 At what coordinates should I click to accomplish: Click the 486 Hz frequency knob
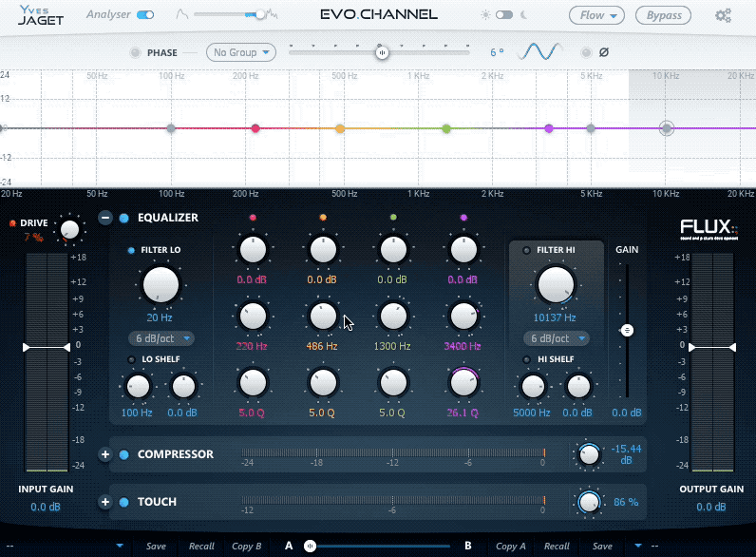[323, 317]
